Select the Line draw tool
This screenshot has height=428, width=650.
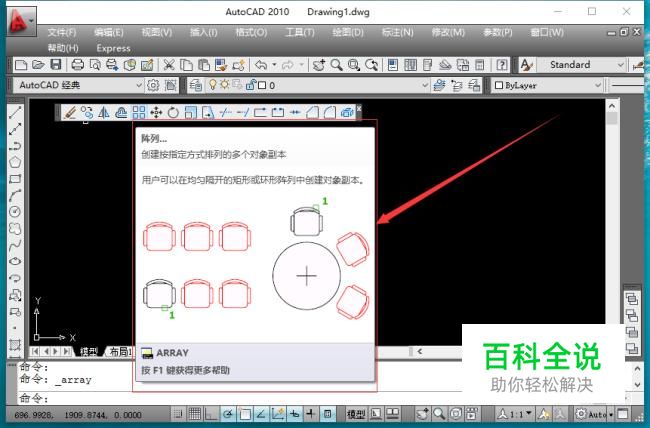pos(15,112)
